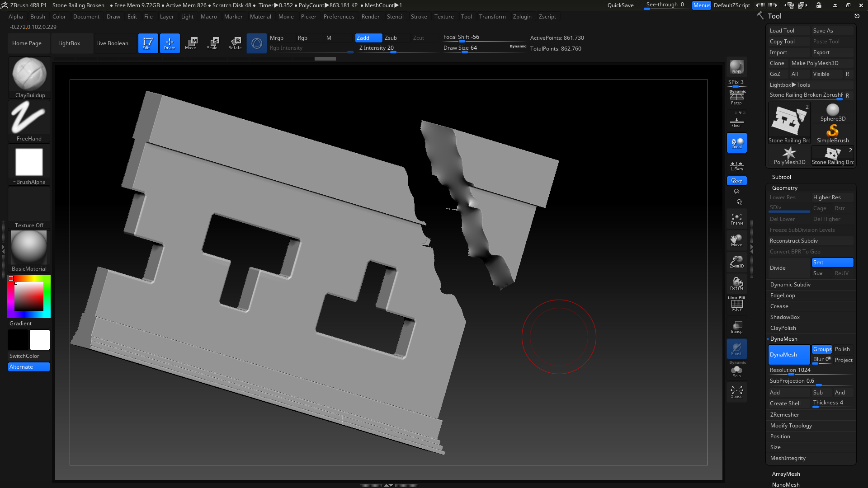Viewport: 868px width, 488px height.
Task: Click the Solo mode icon
Action: coord(736,371)
